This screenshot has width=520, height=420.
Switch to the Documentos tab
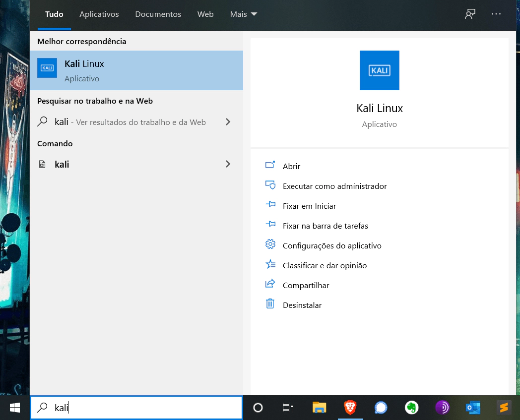click(158, 14)
